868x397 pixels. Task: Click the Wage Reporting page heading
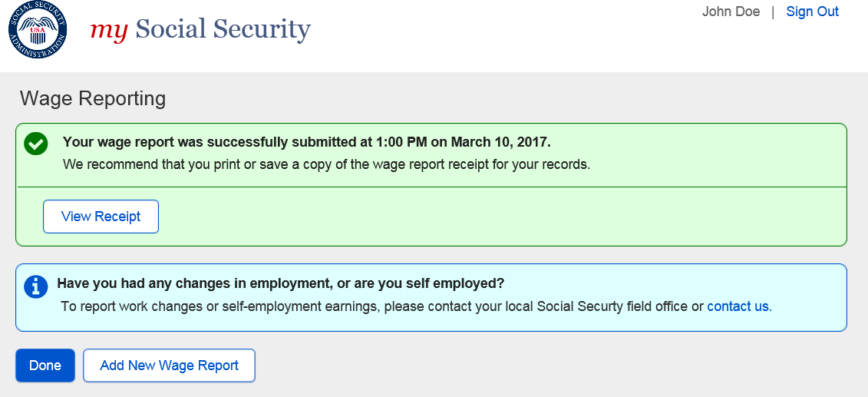tap(93, 98)
